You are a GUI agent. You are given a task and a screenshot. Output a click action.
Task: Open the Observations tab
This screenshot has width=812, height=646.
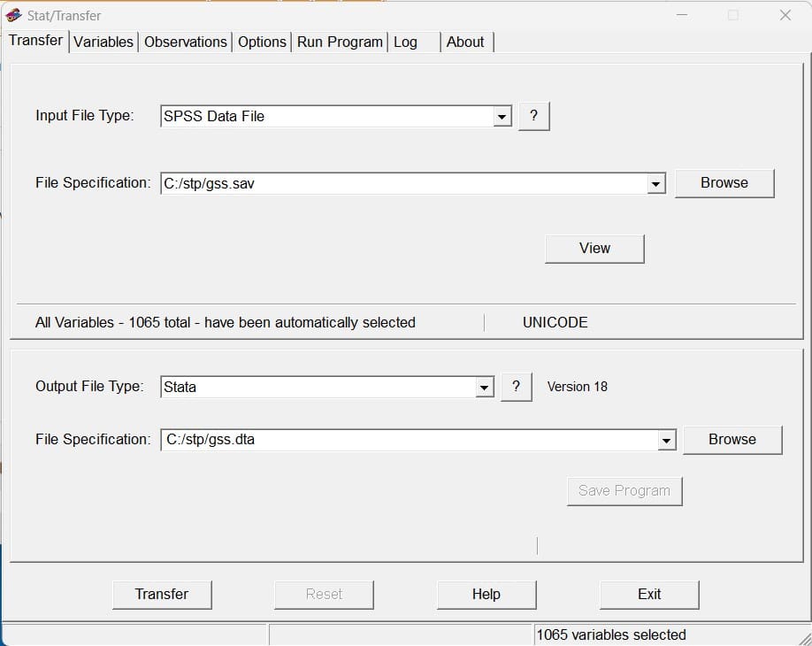[x=186, y=42]
